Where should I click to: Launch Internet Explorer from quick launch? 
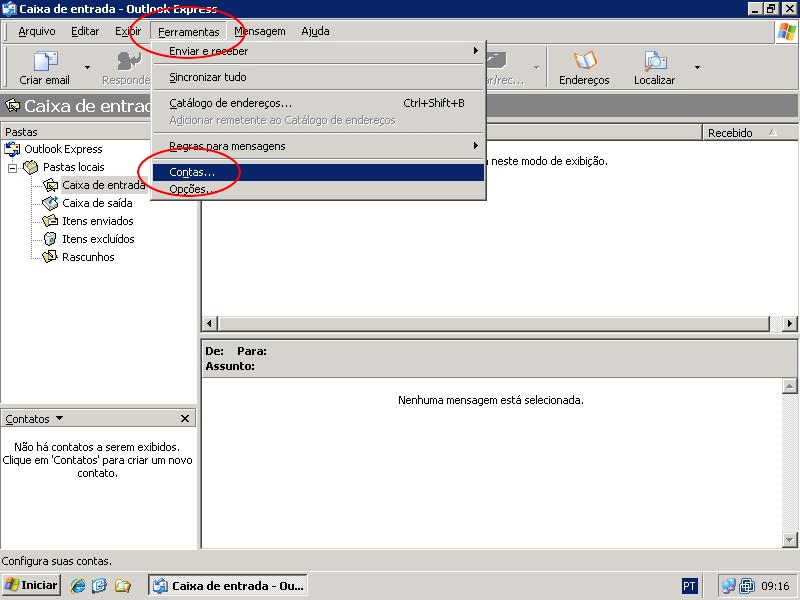pyautogui.click(x=78, y=585)
